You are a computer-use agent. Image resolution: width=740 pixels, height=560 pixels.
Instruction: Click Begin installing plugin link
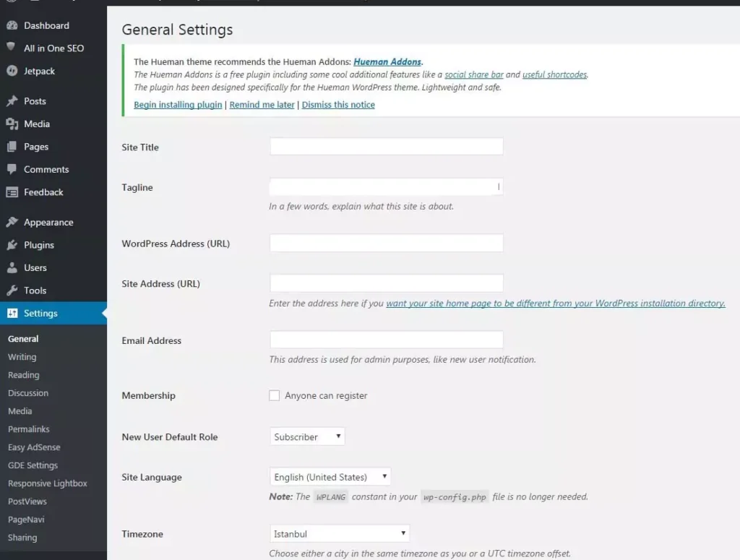tap(178, 105)
